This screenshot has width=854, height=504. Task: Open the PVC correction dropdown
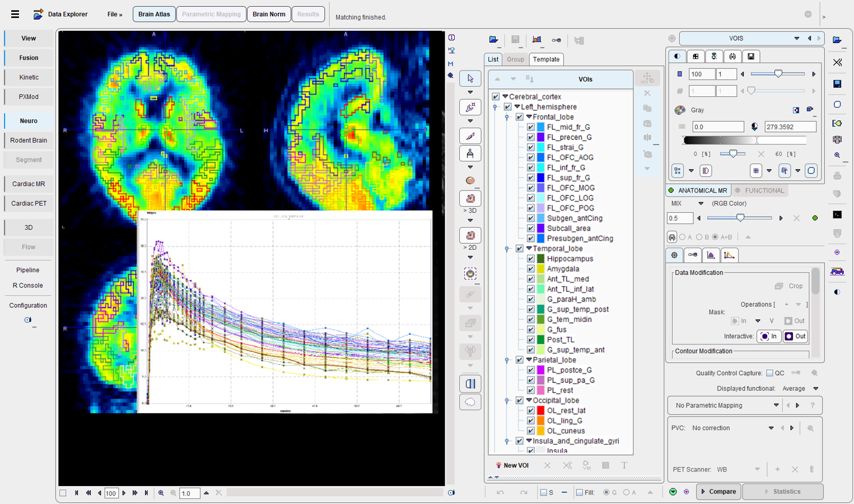tap(771, 428)
